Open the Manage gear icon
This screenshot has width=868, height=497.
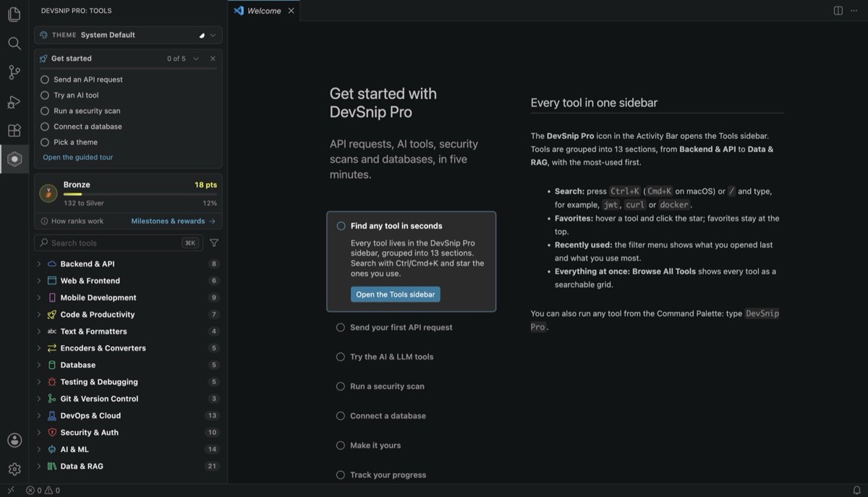click(x=14, y=469)
